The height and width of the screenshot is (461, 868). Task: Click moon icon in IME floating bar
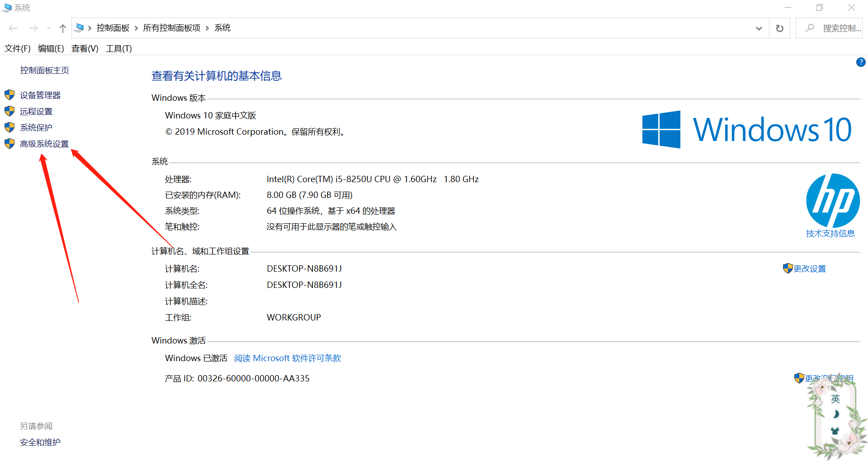[835, 414]
